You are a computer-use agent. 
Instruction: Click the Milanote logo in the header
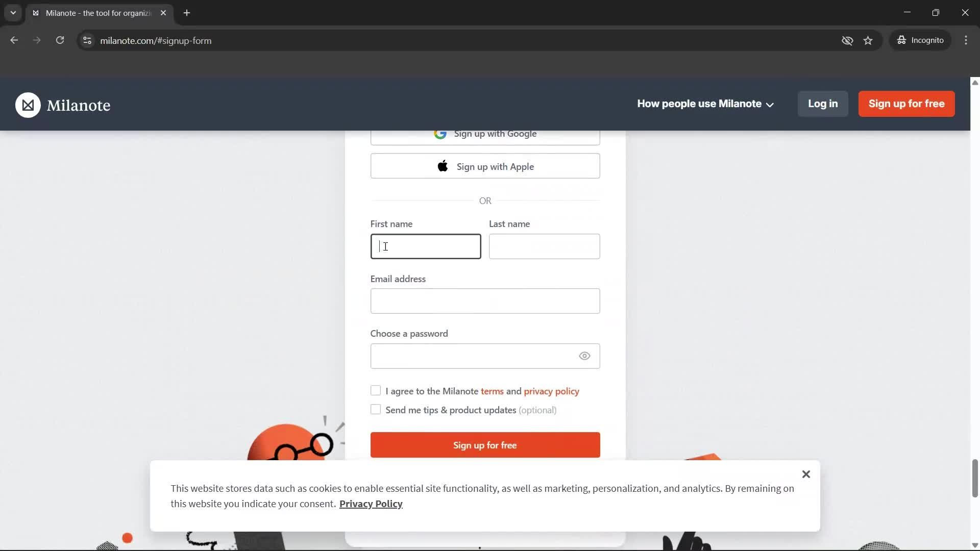[63, 105]
